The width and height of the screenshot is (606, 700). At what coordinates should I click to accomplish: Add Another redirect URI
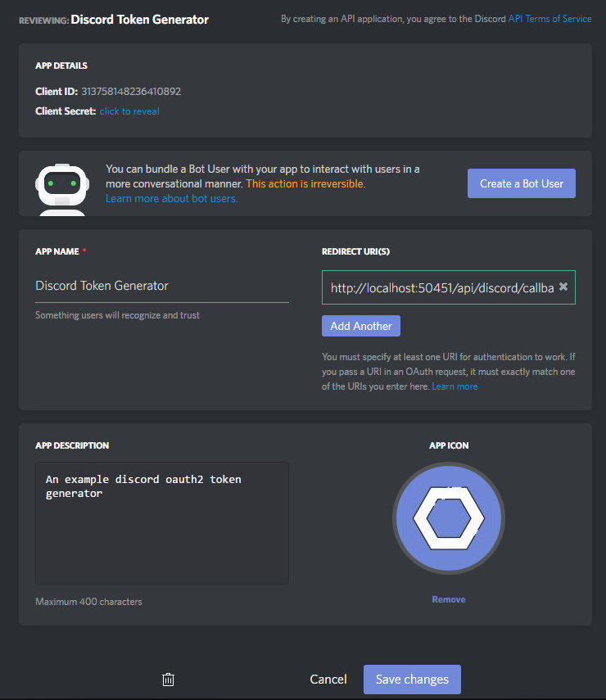pyautogui.click(x=360, y=325)
